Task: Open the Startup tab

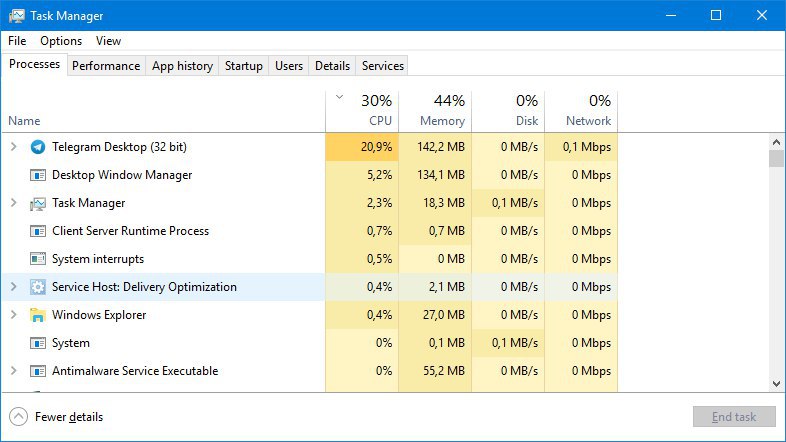Action: tap(244, 66)
